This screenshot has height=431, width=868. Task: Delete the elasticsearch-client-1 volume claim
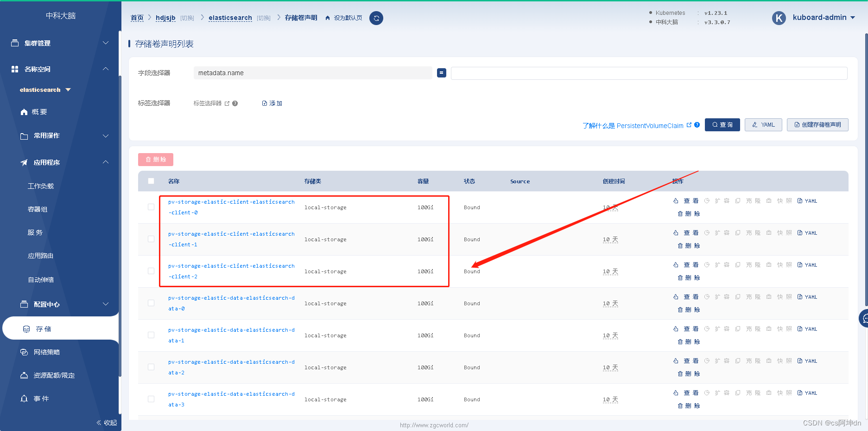click(689, 246)
